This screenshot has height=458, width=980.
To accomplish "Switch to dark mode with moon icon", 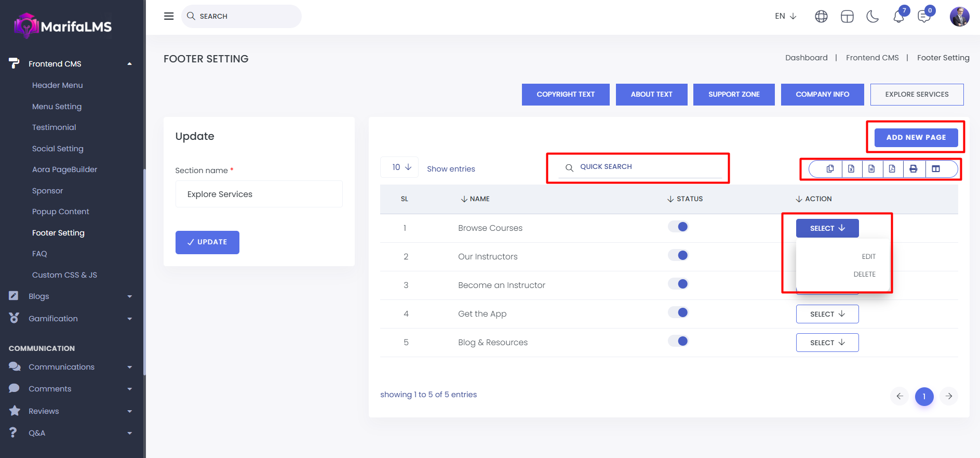I will (x=872, y=17).
